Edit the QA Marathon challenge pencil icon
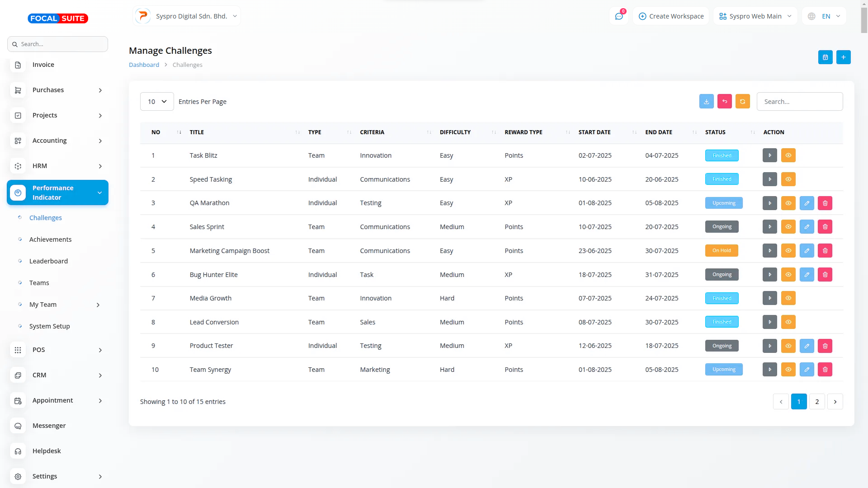The height and width of the screenshot is (488, 868). (x=807, y=203)
